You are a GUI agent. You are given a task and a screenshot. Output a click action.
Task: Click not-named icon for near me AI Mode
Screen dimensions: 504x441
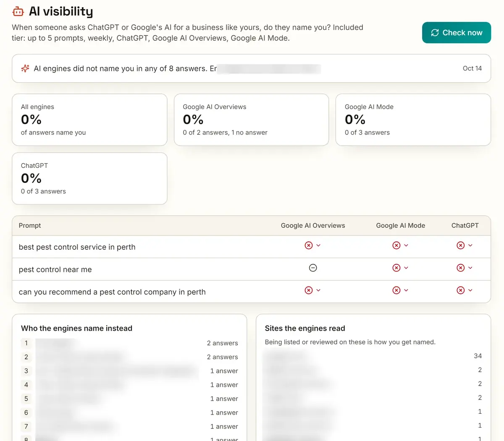pyautogui.click(x=396, y=268)
